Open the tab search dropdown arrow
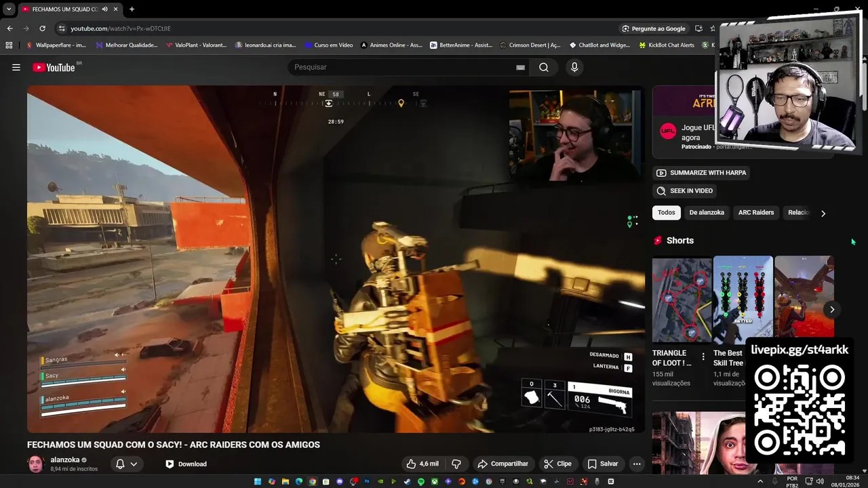Viewport: 868px width, 488px height. tap(9, 9)
